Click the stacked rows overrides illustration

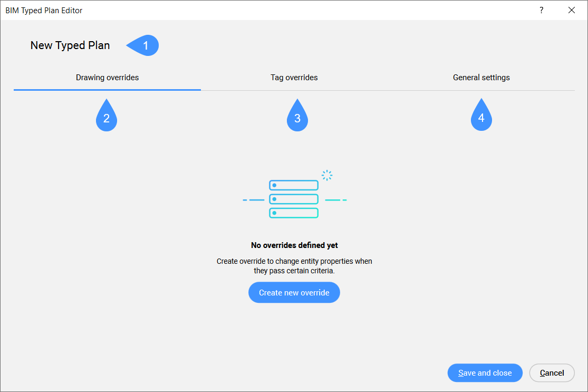click(x=294, y=199)
